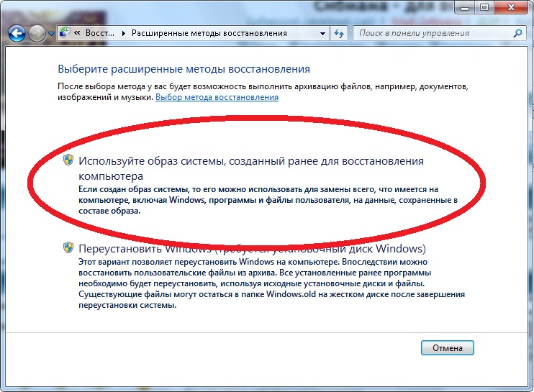The height and width of the screenshot is (392, 534).
Task: Expand the « breadcrumb overflow chevron
Action: [x=77, y=33]
